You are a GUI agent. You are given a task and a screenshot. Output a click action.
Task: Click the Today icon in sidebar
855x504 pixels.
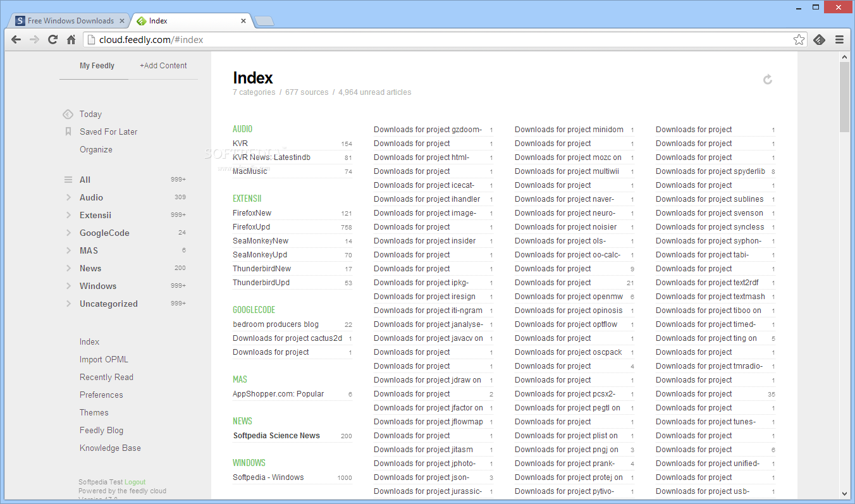point(68,114)
